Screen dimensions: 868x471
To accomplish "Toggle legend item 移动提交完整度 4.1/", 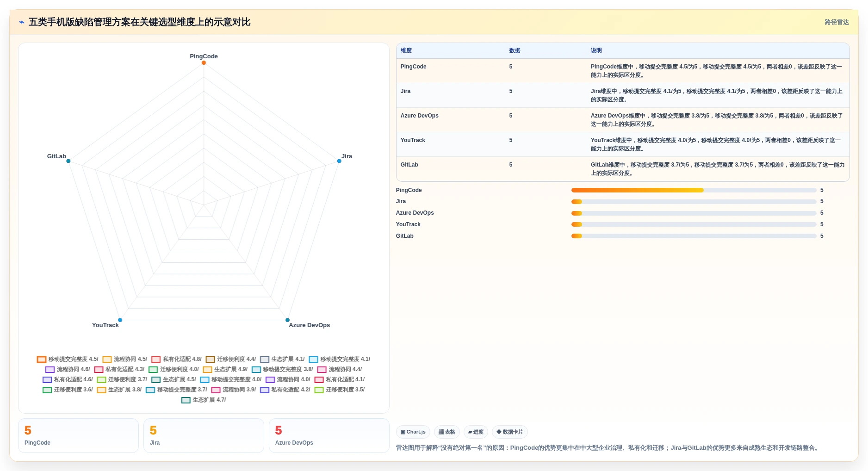I will (340, 359).
